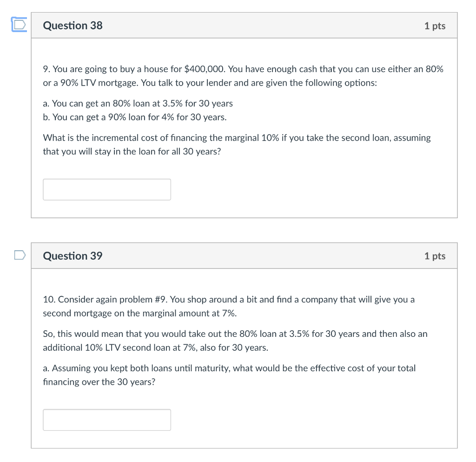The height and width of the screenshot is (462, 476).
Task: Select the answer box for Question 38
Action: coord(106,189)
